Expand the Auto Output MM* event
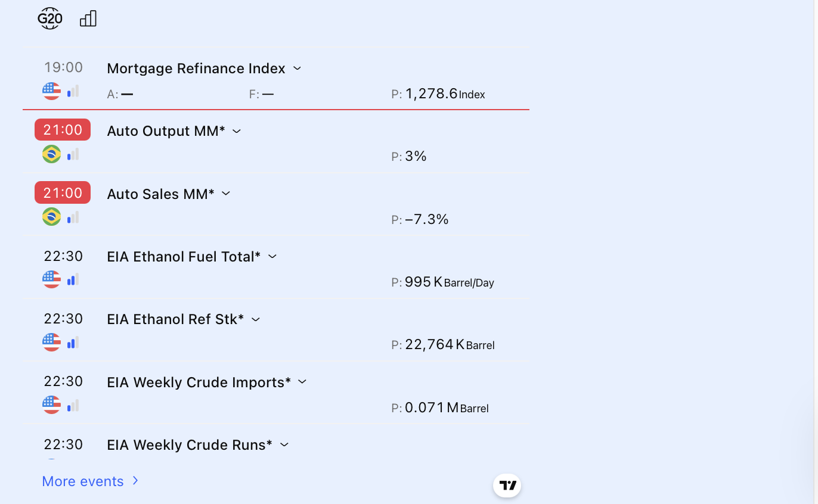This screenshot has width=818, height=504. (x=237, y=131)
